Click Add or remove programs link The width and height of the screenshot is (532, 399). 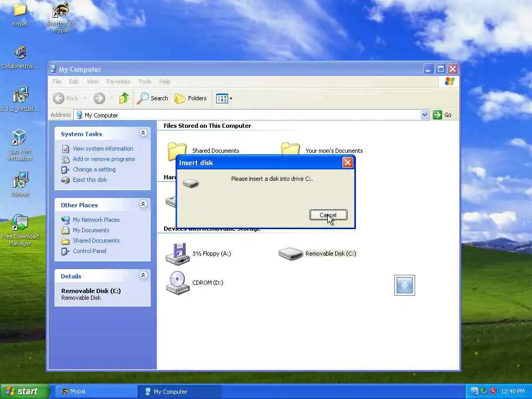103,159
